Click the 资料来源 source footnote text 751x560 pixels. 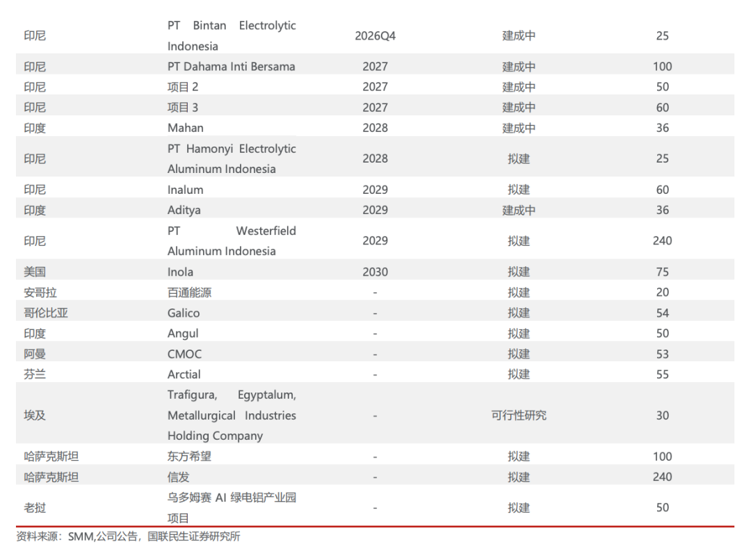coord(129,536)
